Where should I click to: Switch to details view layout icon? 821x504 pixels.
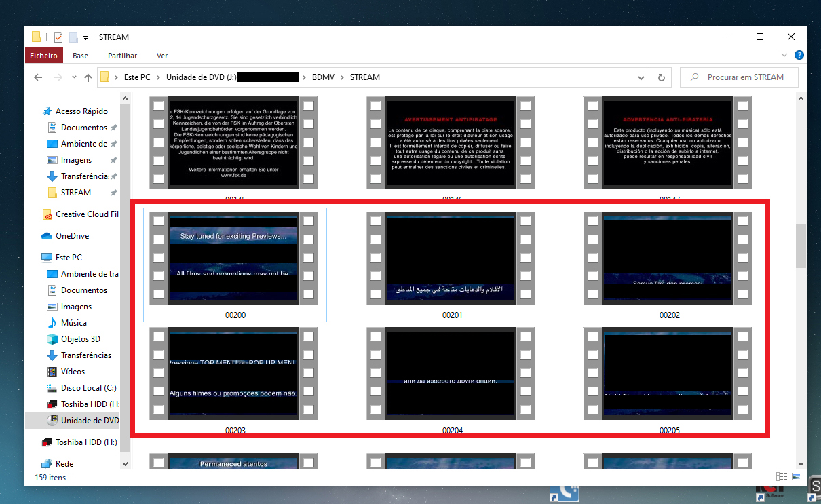coord(782,478)
